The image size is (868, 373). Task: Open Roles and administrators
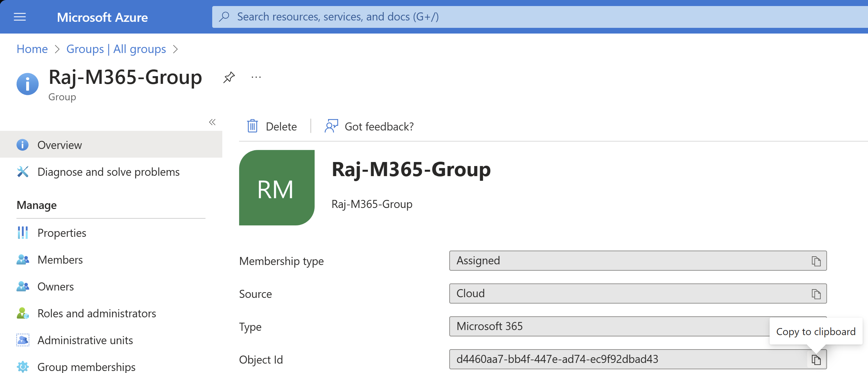pos(97,313)
